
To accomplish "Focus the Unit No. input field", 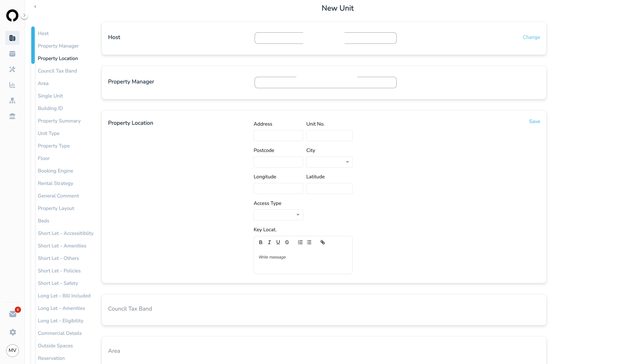I will 329,136.
